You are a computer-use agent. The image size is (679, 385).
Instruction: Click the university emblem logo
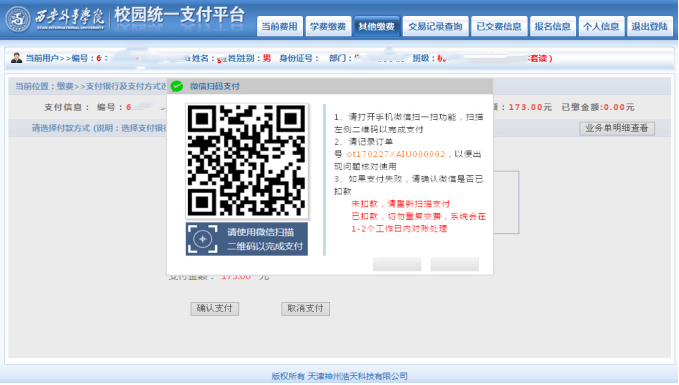pyautogui.click(x=18, y=19)
